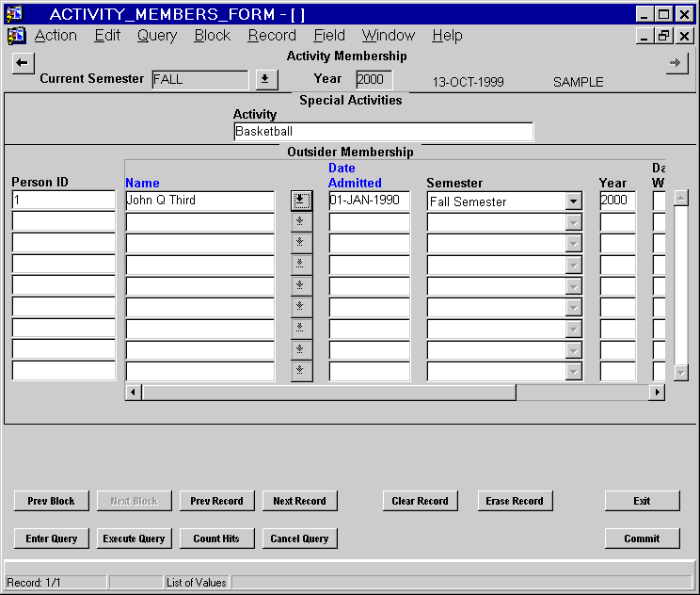Click the forward arrow icon at top right
The width and height of the screenshot is (700, 595).
point(676,63)
